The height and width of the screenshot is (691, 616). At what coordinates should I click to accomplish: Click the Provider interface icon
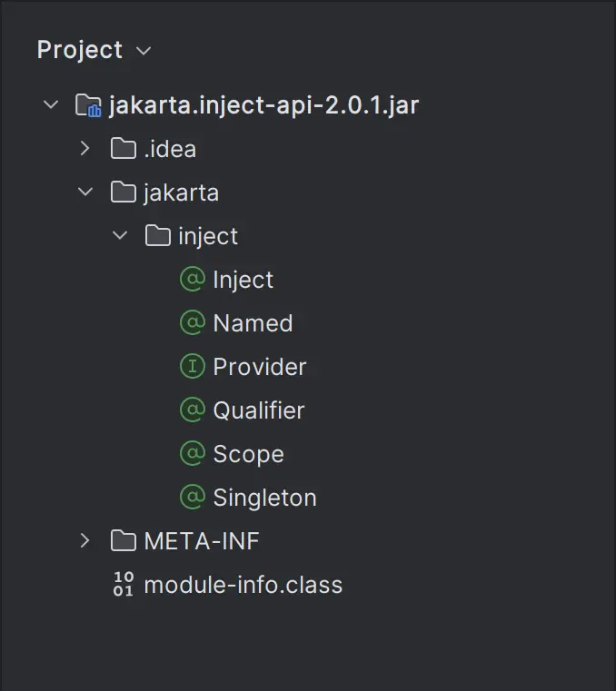(x=192, y=367)
